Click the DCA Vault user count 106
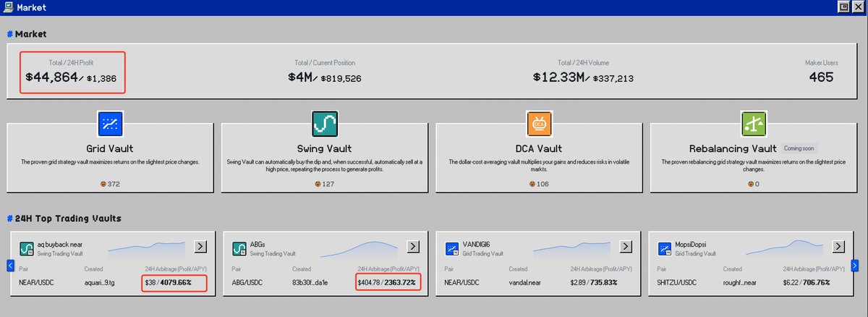868x317 pixels. click(539, 184)
